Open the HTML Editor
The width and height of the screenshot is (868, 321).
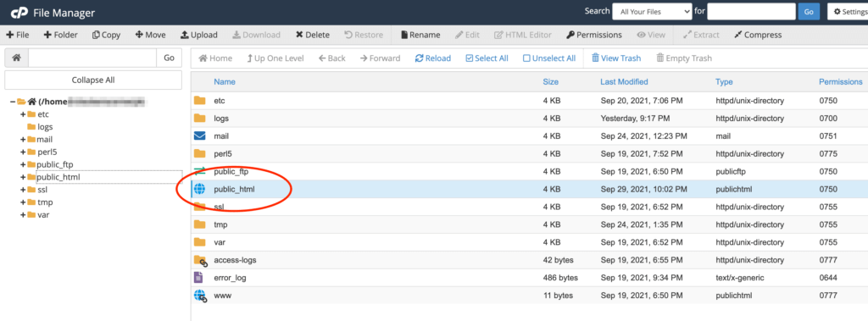pyautogui.click(x=522, y=35)
